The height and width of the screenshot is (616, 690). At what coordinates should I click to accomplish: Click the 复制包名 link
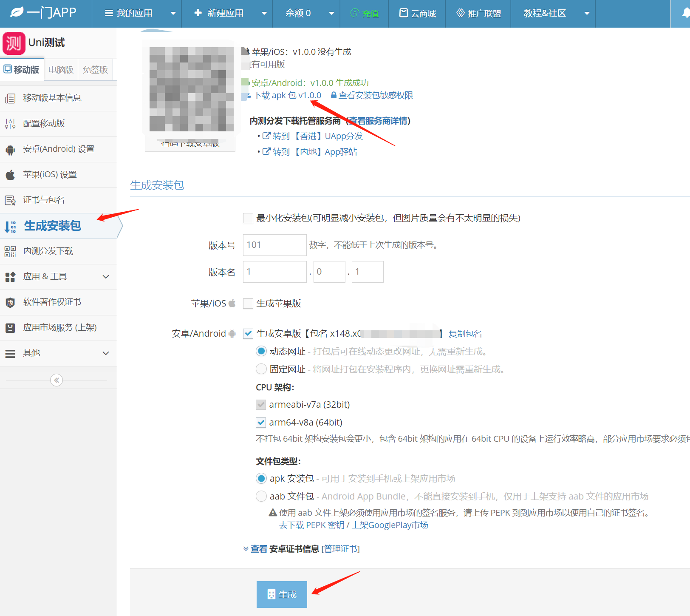tap(465, 334)
